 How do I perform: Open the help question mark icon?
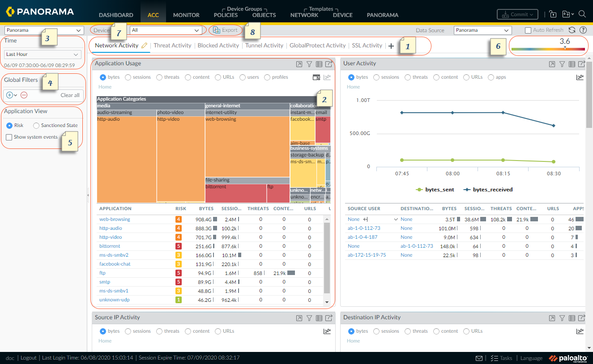583,30
